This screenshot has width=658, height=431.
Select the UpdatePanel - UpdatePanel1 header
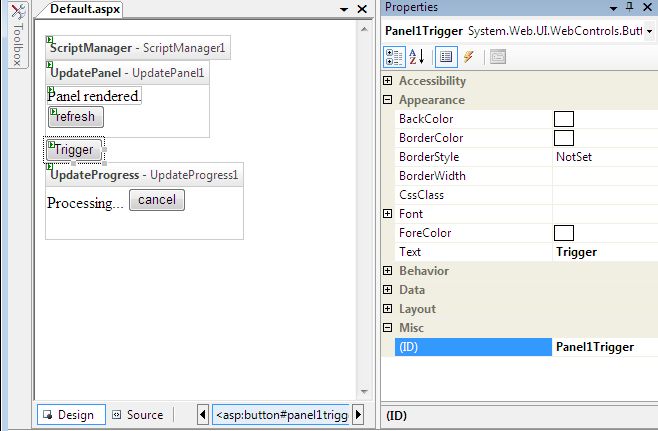(x=127, y=73)
